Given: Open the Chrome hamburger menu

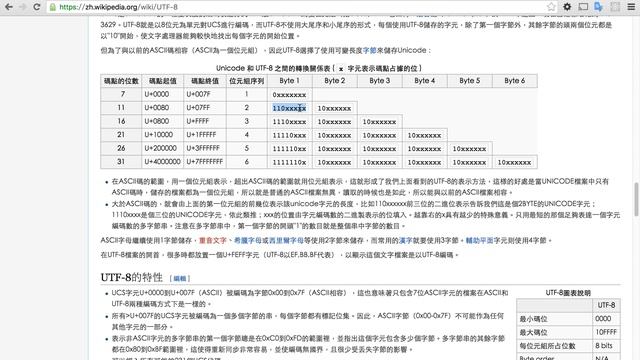Looking at the screenshot, I should pyautogui.click(x=631, y=7).
